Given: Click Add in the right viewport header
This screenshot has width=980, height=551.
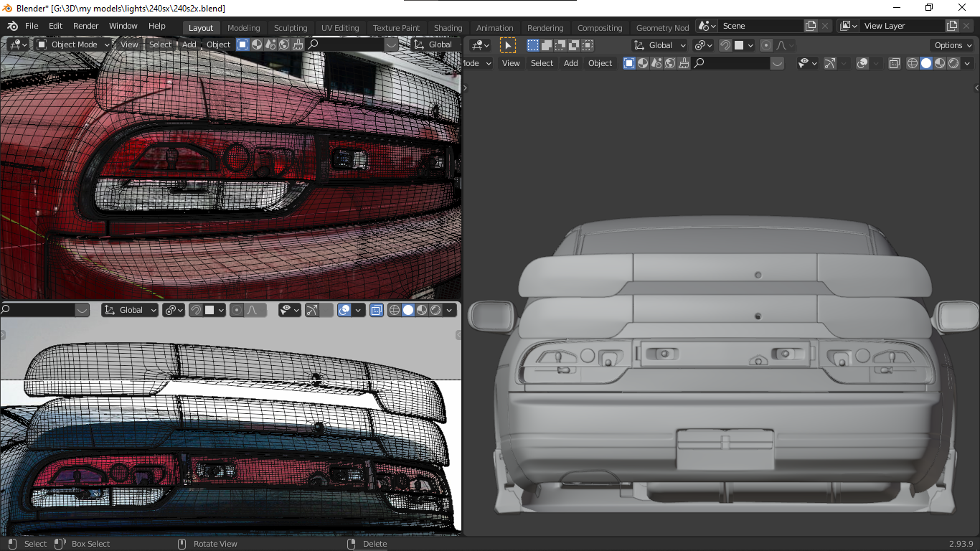Looking at the screenshot, I should [570, 63].
